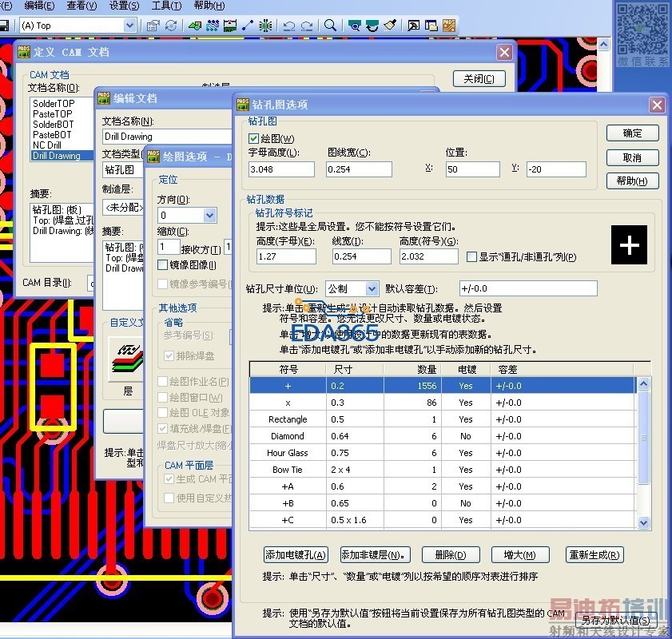The image size is (672, 639).
Task: Click the 默认容差 field showing +/-0.0
Action: click(x=528, y=288)
